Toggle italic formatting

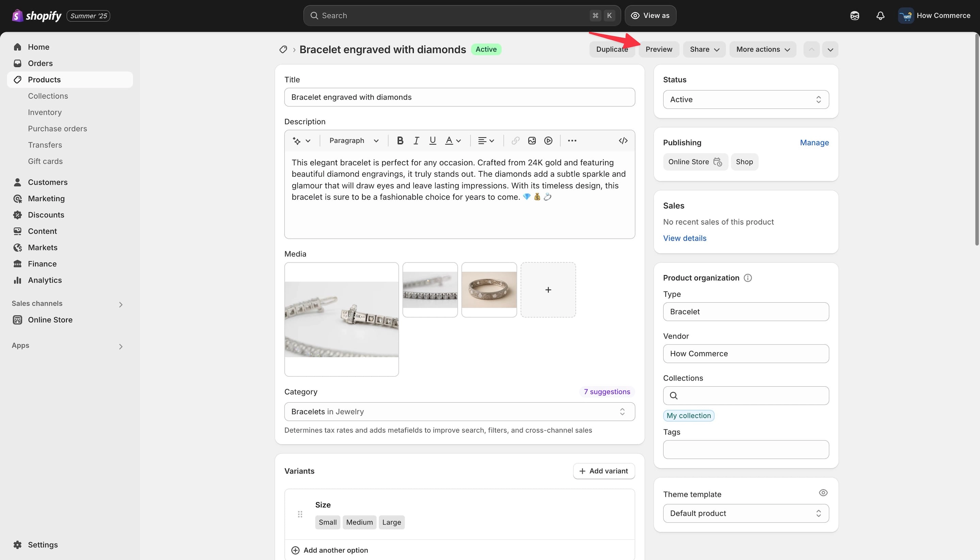point(416,141)
